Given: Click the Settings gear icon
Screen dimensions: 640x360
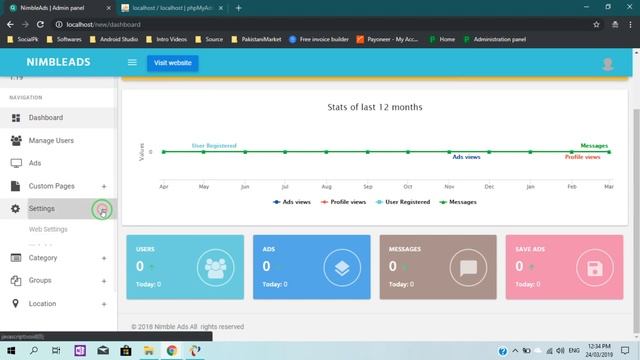Looking at the screenshot, I should click(x=16, y=209).
